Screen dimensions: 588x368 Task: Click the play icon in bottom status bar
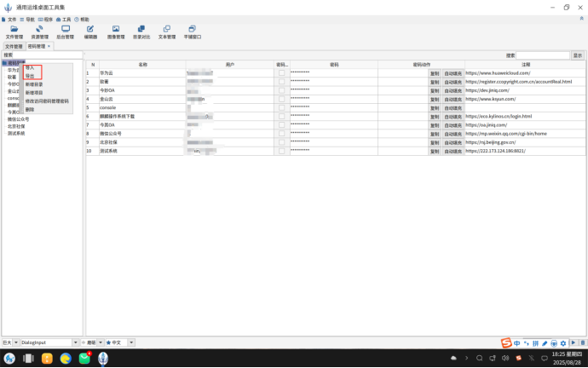[574, 342]
